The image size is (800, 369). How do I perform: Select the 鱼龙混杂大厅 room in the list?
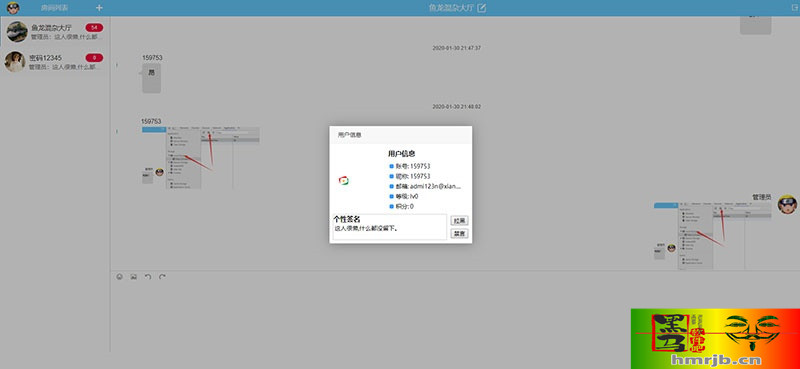(x=55, y=32)
